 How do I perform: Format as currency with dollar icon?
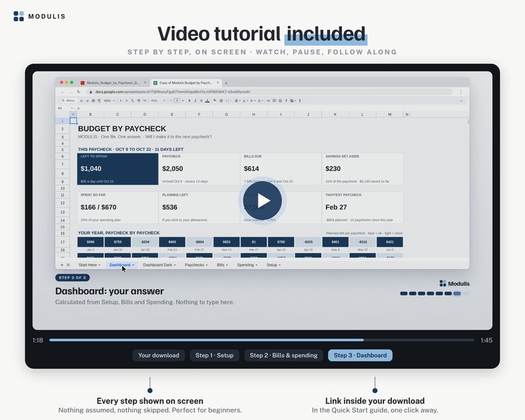(x=120, y=101)
